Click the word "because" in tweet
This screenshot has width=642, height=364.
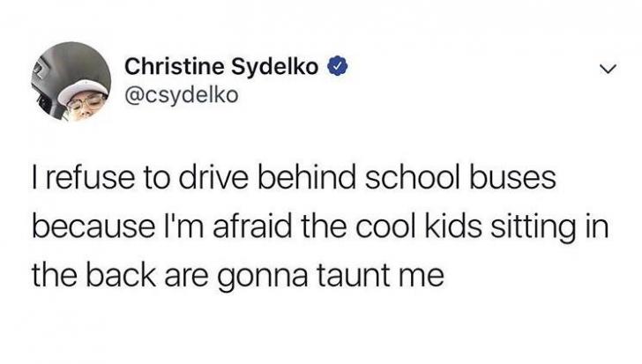[x=93, y=227]
